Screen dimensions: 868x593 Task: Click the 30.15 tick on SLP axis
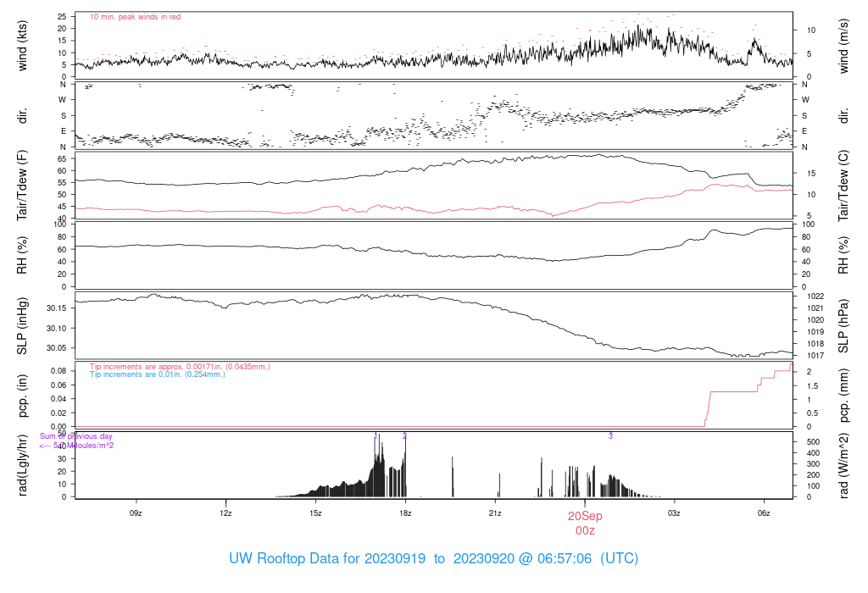tap(56, 308)
